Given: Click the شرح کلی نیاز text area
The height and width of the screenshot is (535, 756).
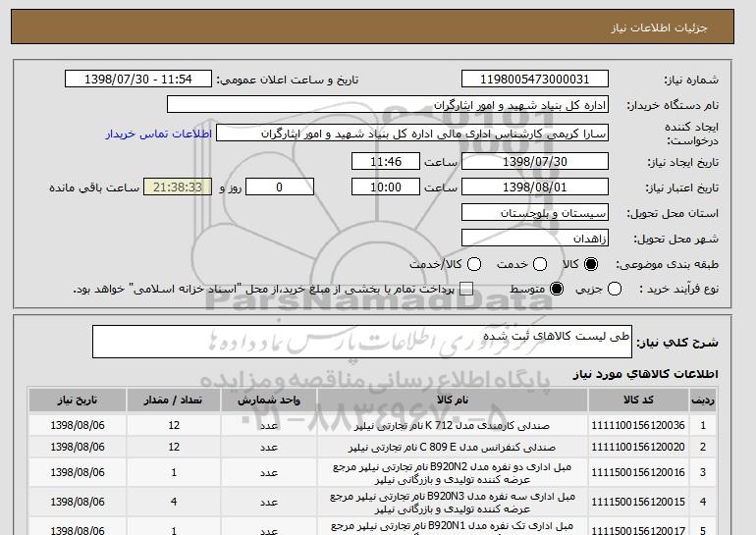Looking at the screenshot, I should (362, 342).
